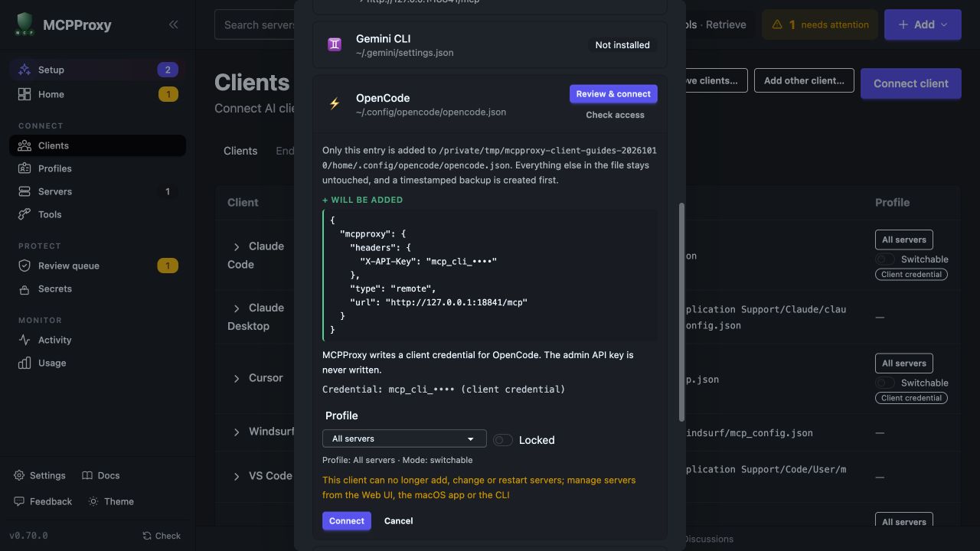Click the Setup sparkle icon
The image size is (980, 551).
(x=24, y=70)
